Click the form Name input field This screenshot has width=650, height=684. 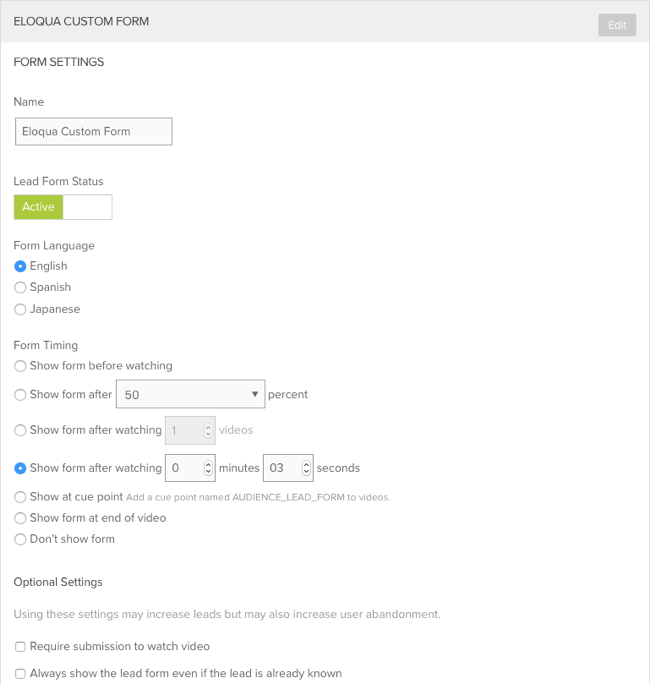93,131
